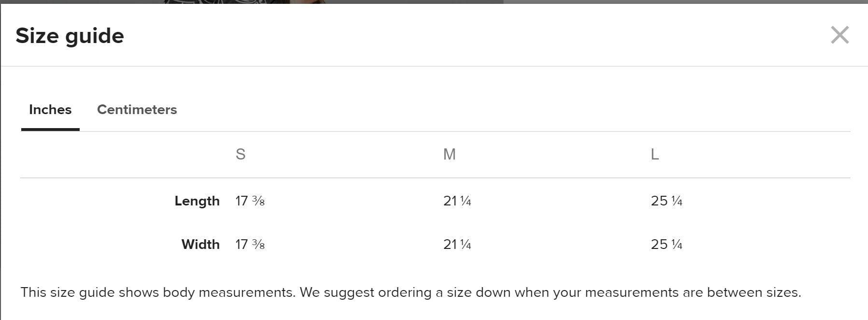Viewport: 868px width, 320px height.
Task: Select the Length value for size L
Action: (x=666, y=201)
